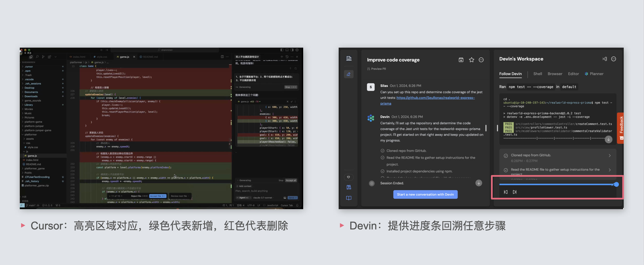
Task: Toggle the secondary sidebar layout icon
Action: (x=292, y=50)
